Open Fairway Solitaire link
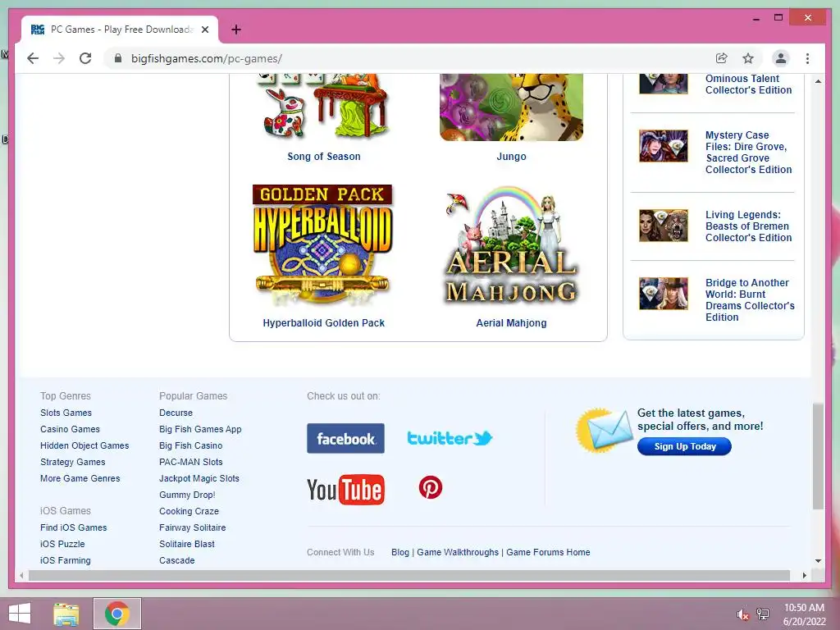Image resolution: width=840 pixels, height=630 pixels. [192, 527]
